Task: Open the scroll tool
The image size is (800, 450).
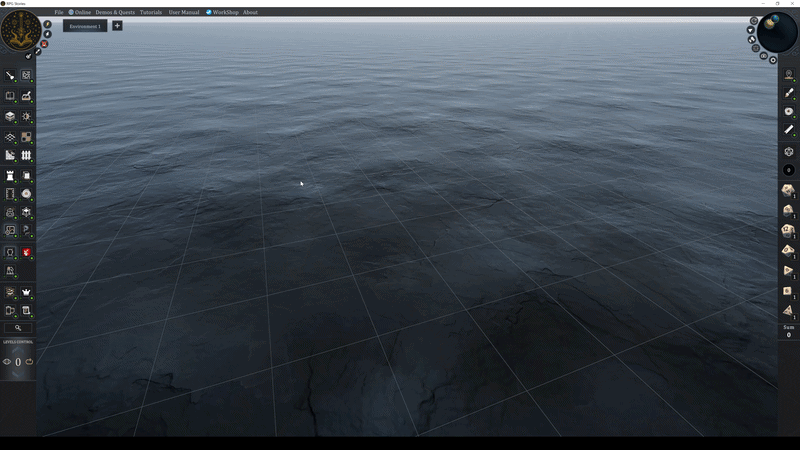Action: (x=26, y=310)
